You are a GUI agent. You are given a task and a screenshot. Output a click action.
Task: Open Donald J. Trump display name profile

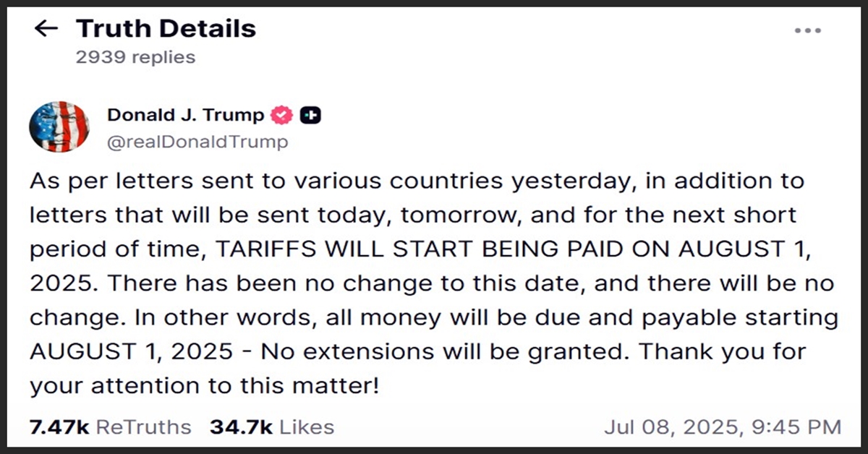pyautogui.click(x=185, y=115)
